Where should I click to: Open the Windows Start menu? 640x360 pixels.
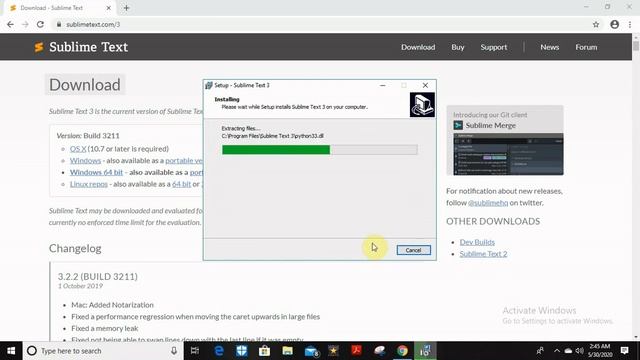(11, 351)
